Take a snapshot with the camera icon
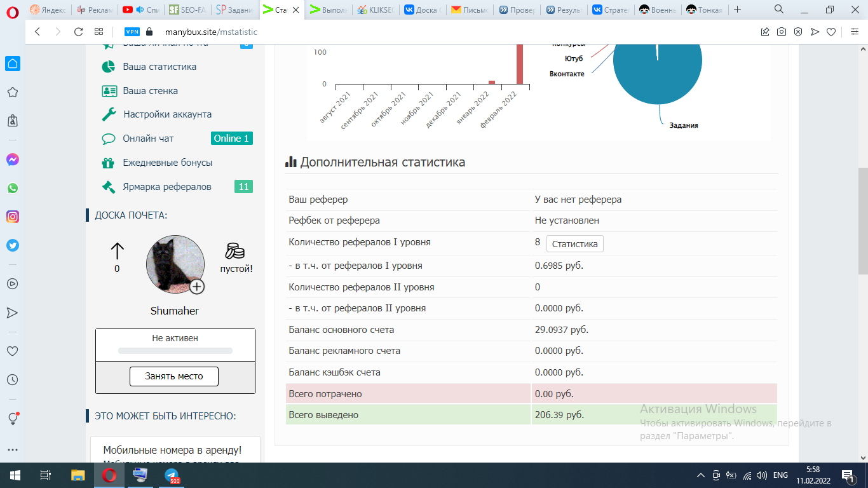The height and width of the screenshot is (488, 868). click(782, 32)
